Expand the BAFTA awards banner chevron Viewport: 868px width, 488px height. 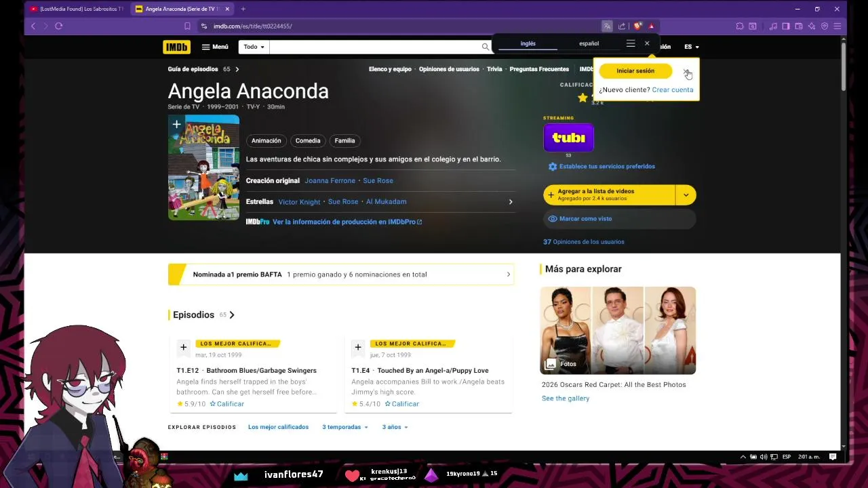tap(508, 274)
